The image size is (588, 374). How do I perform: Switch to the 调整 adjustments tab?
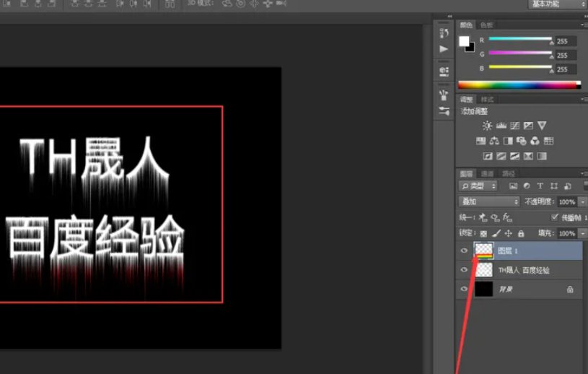pyautogui.click(x=466, y=100)
